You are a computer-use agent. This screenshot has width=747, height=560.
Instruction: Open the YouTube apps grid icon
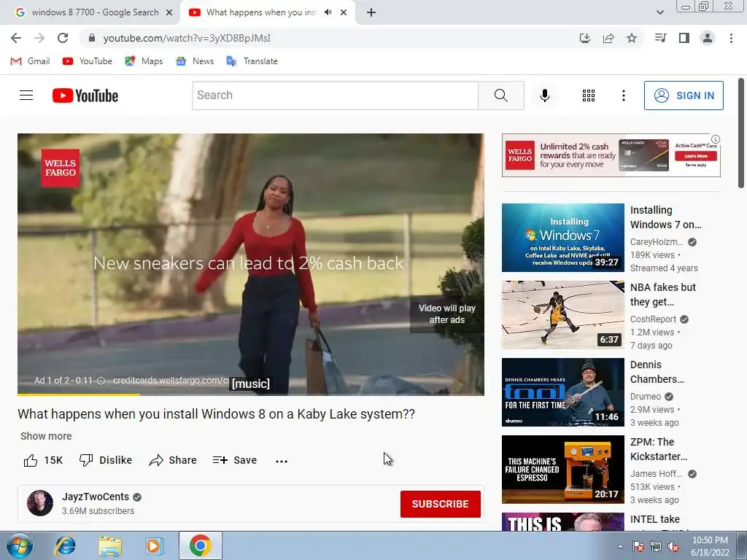(x=589, y=96)
